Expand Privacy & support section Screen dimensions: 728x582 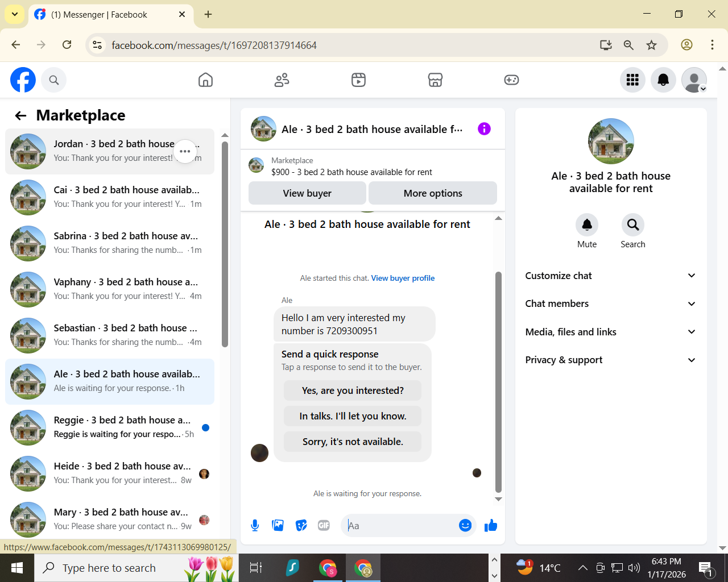(611, 360)
